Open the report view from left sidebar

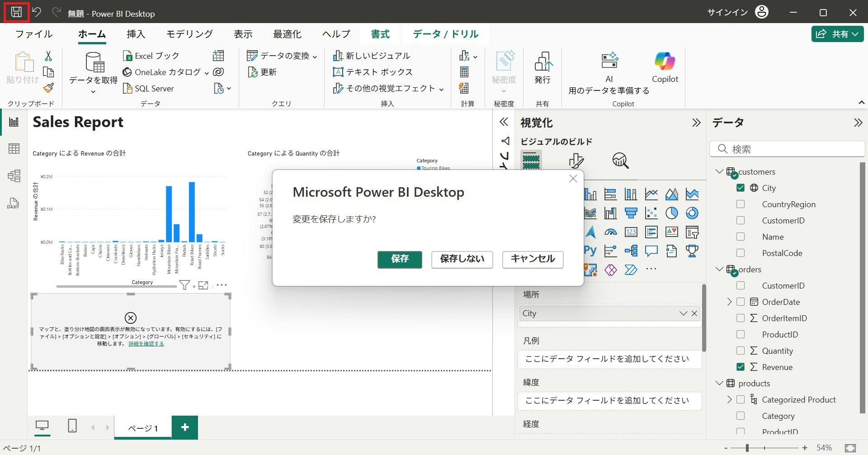[14, 122]
